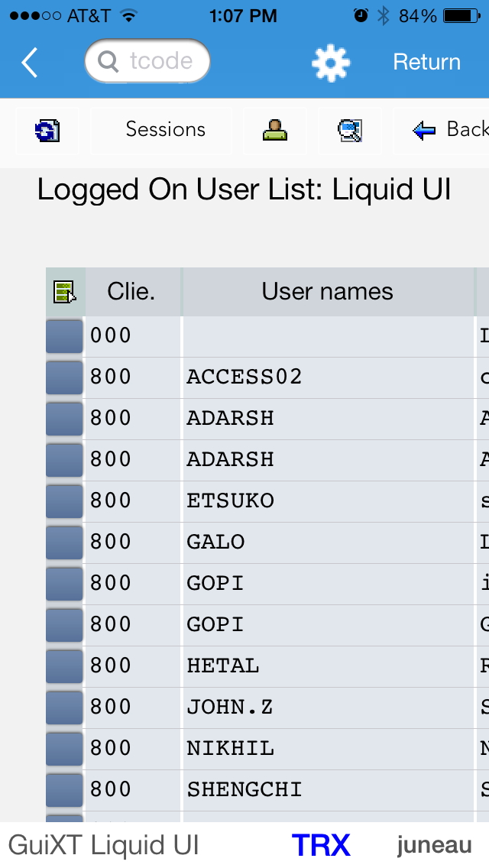
Task: Click the JOHN.Z user name cell
Action: [x=327, y=708]
